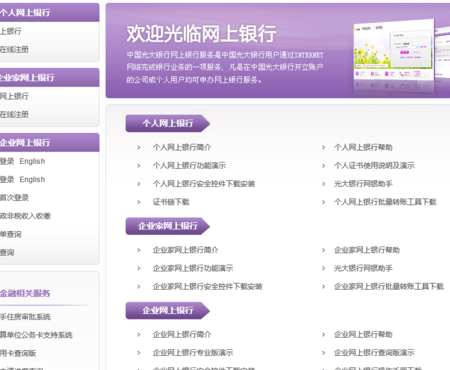Click arrow bullet beside 企业网上银行简介
Viewport: 450px width, 370px height.
tap(139, 334)
